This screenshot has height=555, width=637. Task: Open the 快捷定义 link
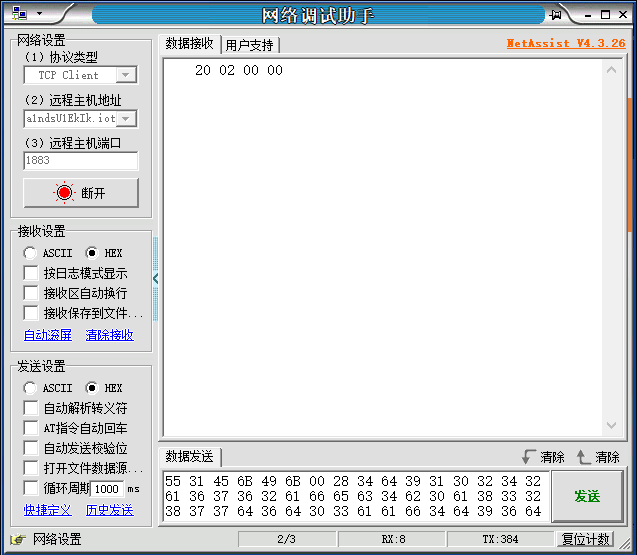click(x=48, y=510)
